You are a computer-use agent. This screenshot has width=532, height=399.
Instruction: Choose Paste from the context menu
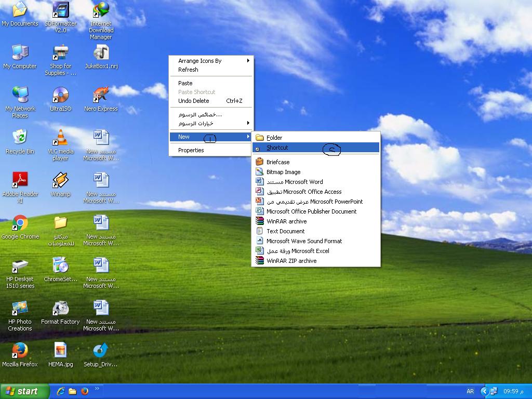click(x=211, y=83)
